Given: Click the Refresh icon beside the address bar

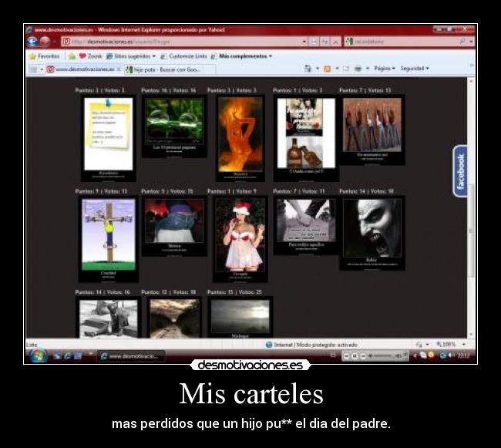Looking at the screenshot, I should point(325,42).
